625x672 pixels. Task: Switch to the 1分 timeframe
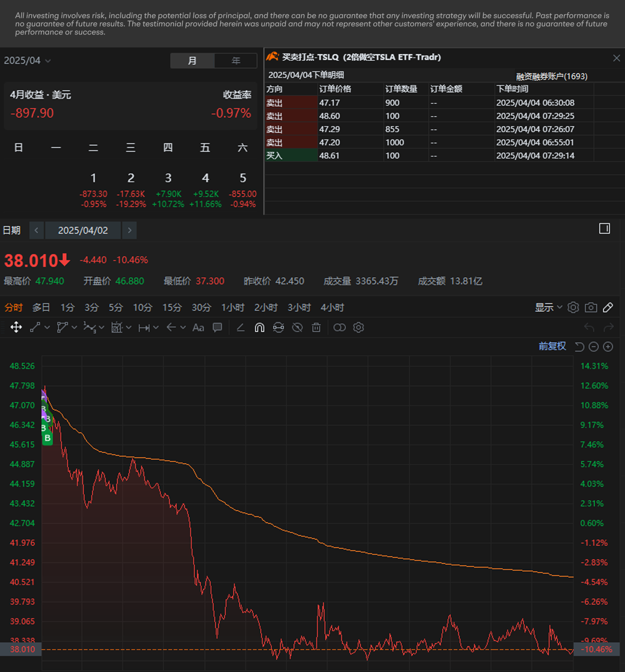point(67,307)
